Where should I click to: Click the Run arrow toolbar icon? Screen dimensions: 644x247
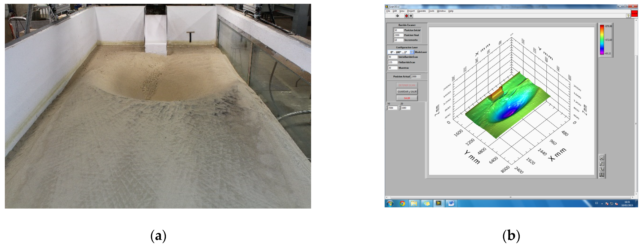[397, 16]
